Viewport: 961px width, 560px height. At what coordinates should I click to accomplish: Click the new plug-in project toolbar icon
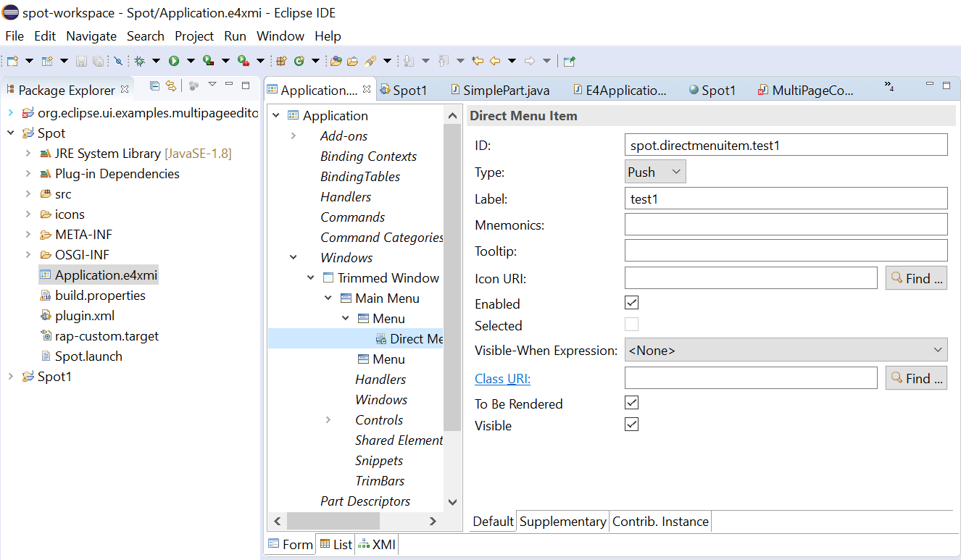pos(46,61)
